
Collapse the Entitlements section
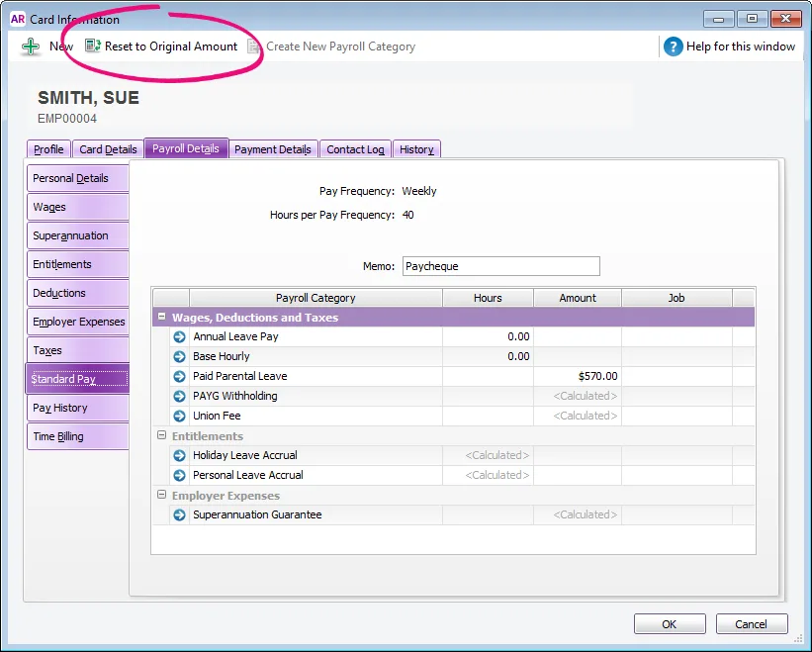pos(161,435)
